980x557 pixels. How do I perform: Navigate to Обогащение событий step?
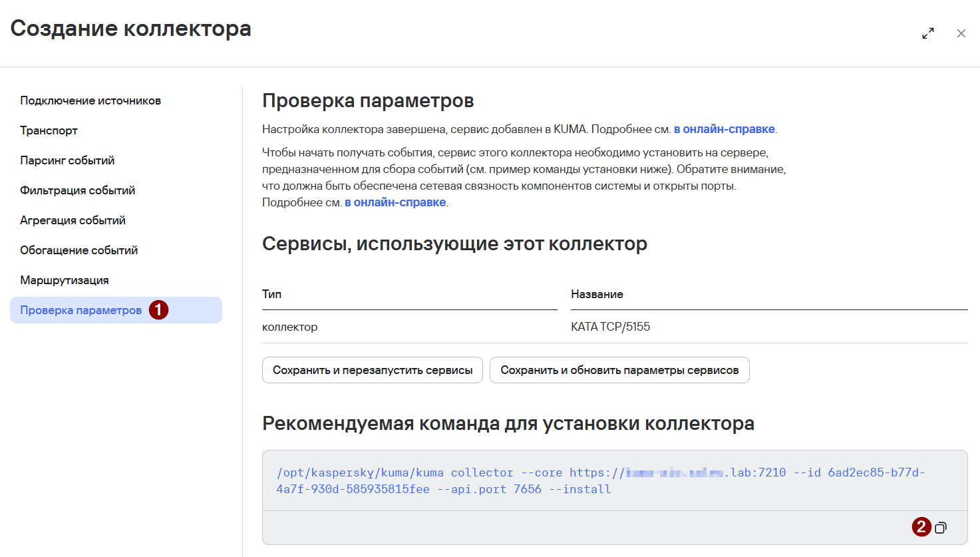point(79,250)
